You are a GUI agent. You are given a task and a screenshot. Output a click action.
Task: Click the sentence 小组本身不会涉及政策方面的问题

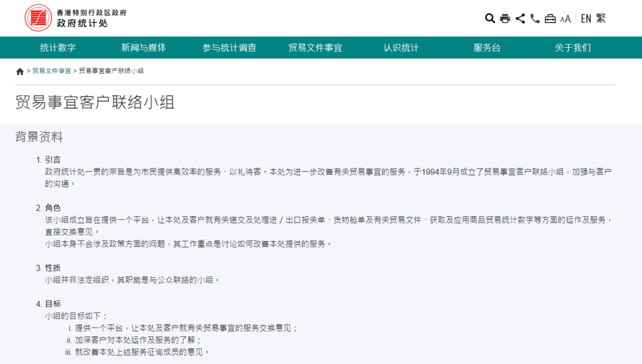click(188, 244)
